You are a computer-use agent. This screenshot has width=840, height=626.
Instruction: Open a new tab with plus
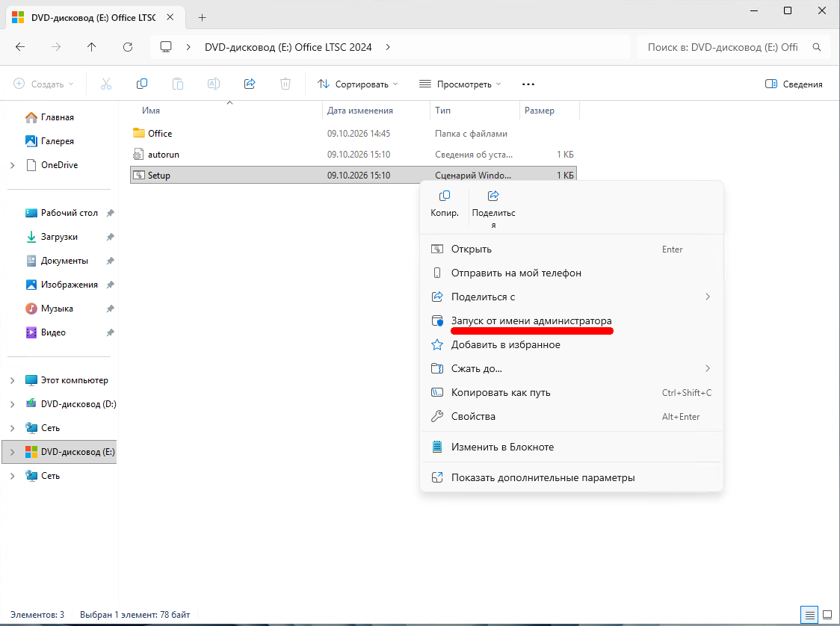(x=202, y=18)
